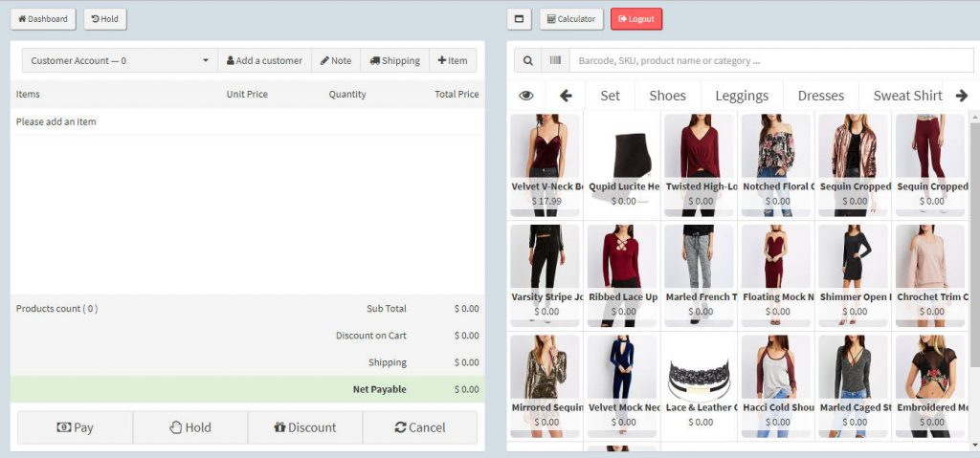980x458 pixels.
Task: Click the barcode scanner icon
Action: pos(555,61)
